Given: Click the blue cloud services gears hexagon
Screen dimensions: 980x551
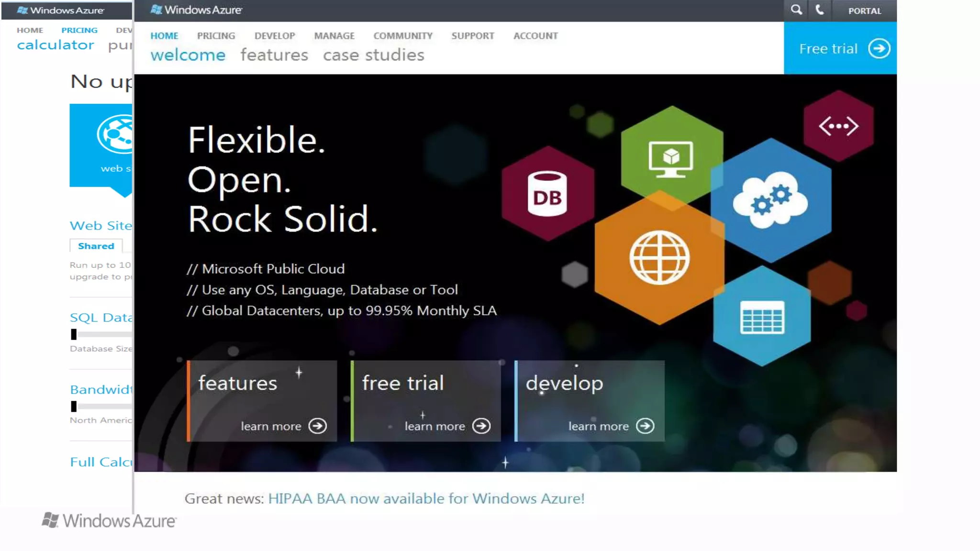Looking at the screenshot, I should pos(770,200).
